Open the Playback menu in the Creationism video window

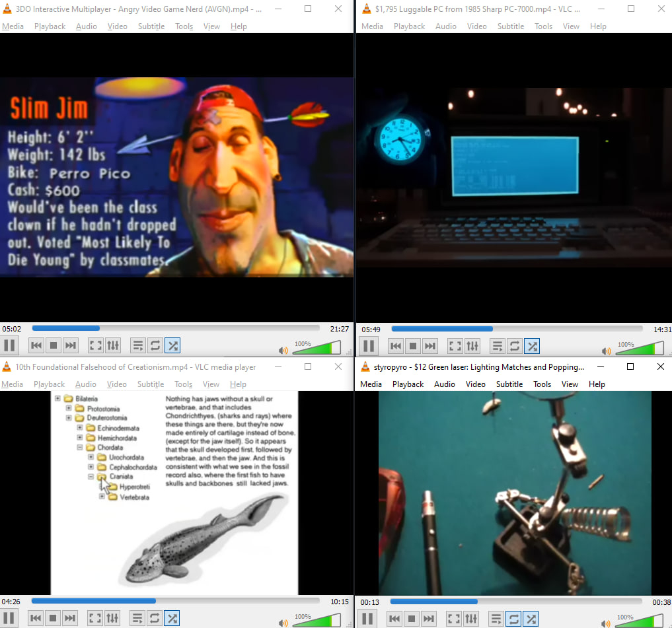coord(49,384)
